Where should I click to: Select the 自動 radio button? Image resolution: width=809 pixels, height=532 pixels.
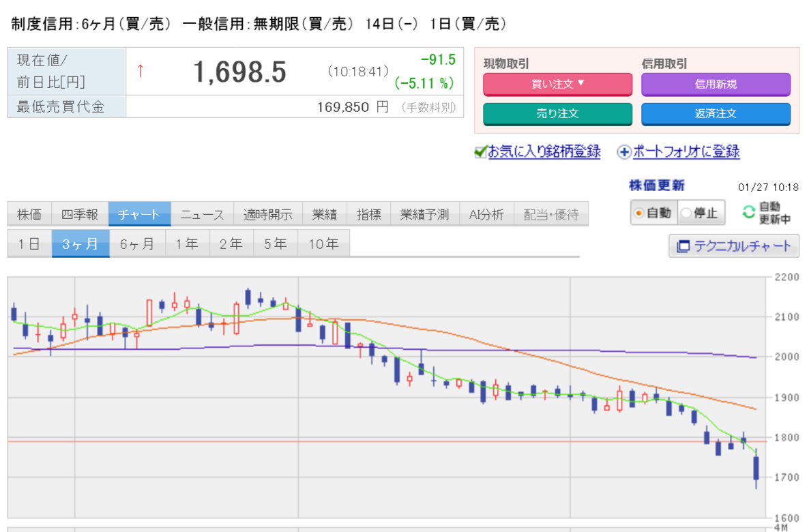tap(638, 213)
